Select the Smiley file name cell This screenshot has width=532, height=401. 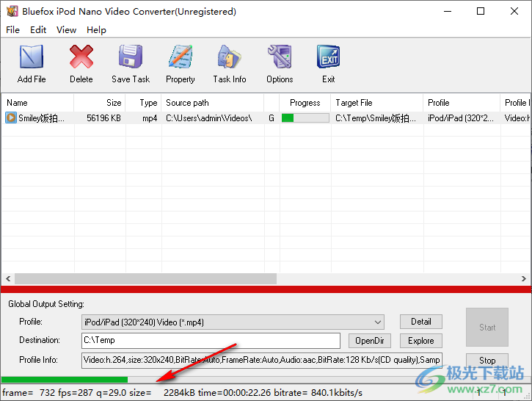[41, 118]
